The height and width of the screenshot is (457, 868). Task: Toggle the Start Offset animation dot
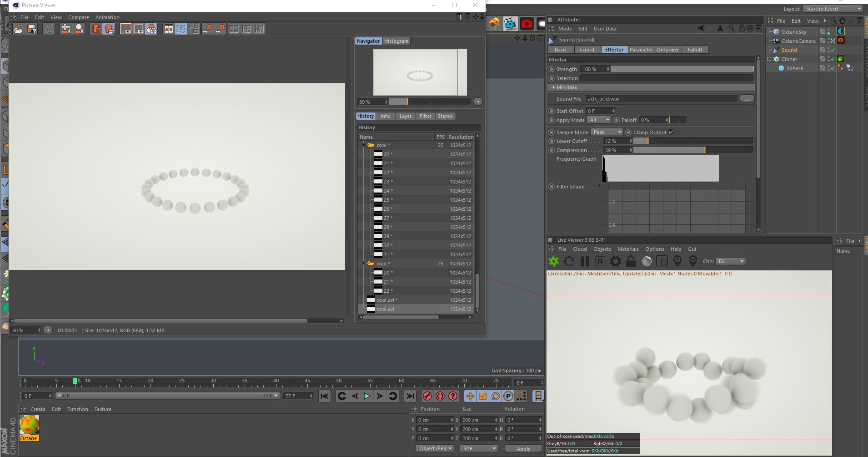pyautogui.click(x=552, y=111)
